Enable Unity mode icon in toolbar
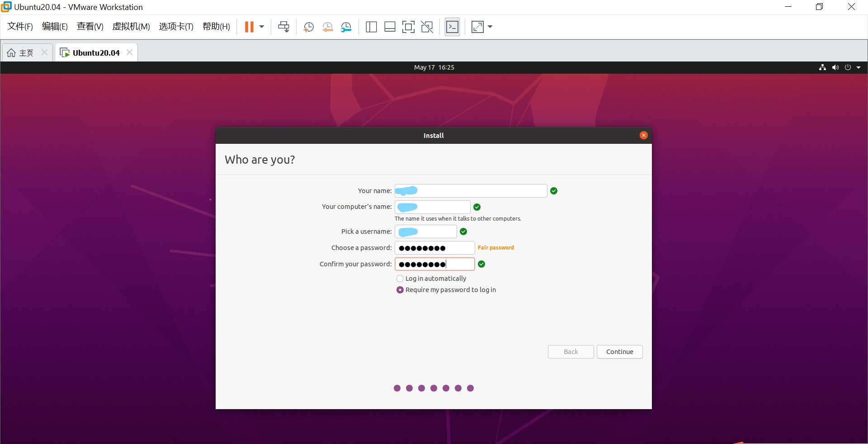Viewport: 868px width, 444px height. pyautogui.click(x=427, y=27)
